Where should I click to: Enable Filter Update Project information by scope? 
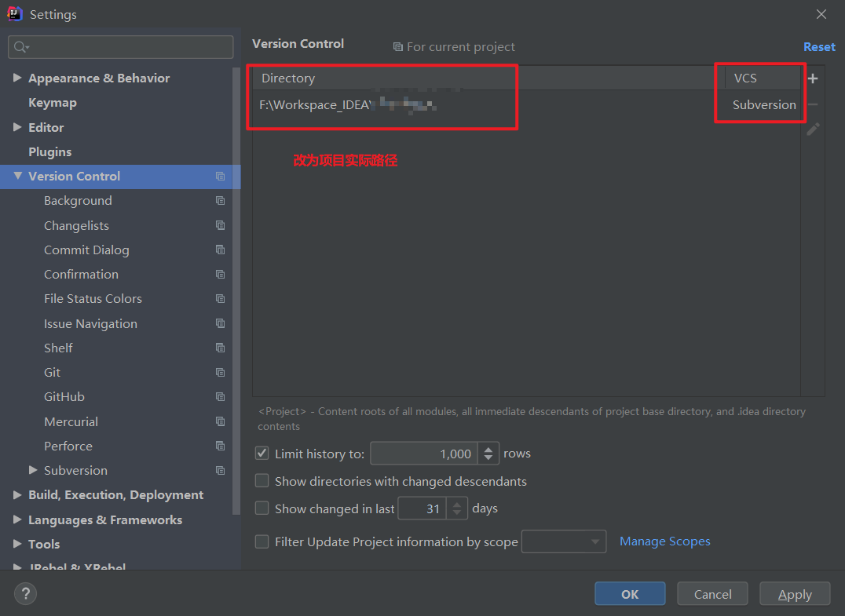click(262, 541)
